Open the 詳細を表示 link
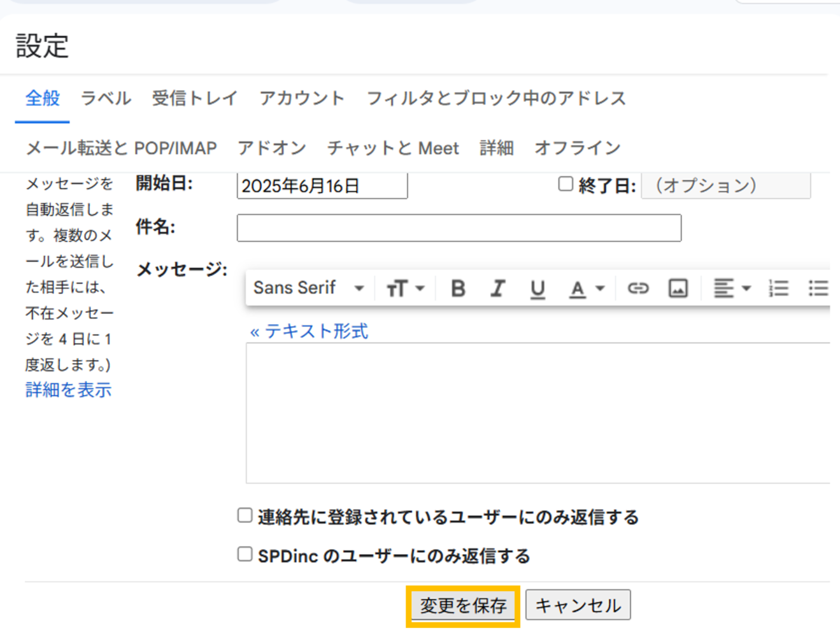Viewport: 840px width, 637px height. point(68,390)
